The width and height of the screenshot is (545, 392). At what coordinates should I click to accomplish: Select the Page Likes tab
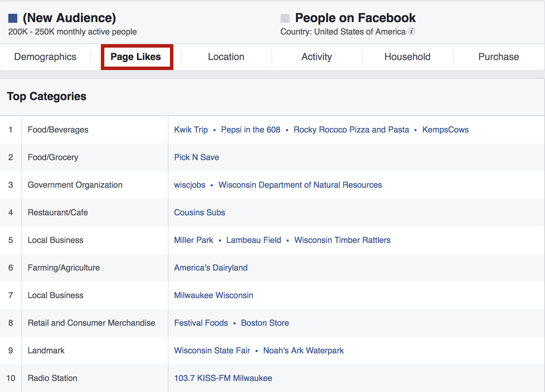pos(136,57)
